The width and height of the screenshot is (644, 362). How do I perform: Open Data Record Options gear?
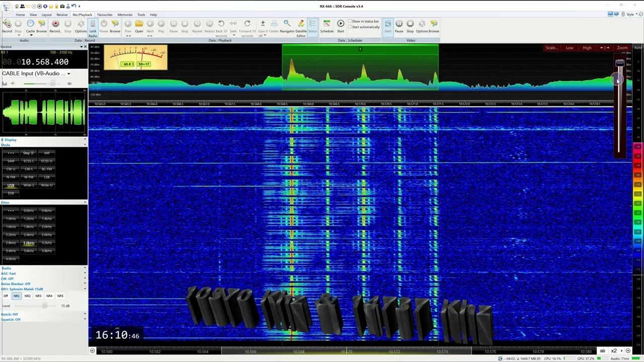(81, 24)
